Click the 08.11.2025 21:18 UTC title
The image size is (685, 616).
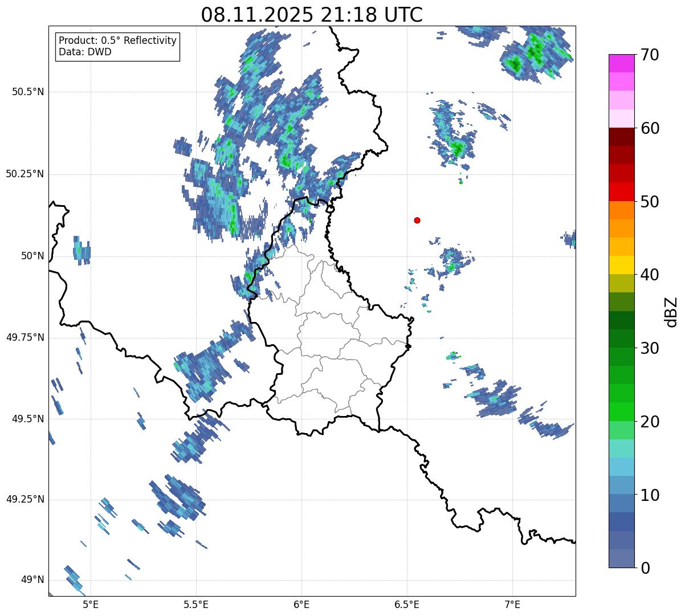coord(312,15)
